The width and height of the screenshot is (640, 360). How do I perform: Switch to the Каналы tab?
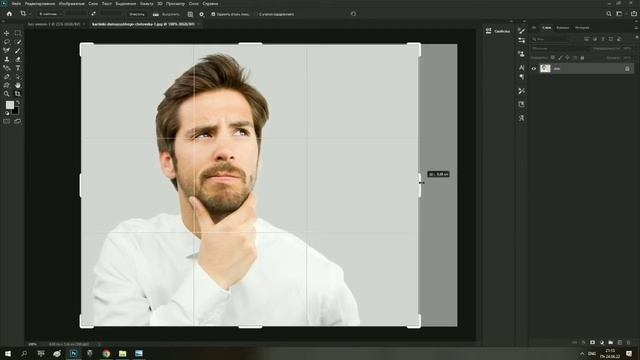[x=562, y=28]
